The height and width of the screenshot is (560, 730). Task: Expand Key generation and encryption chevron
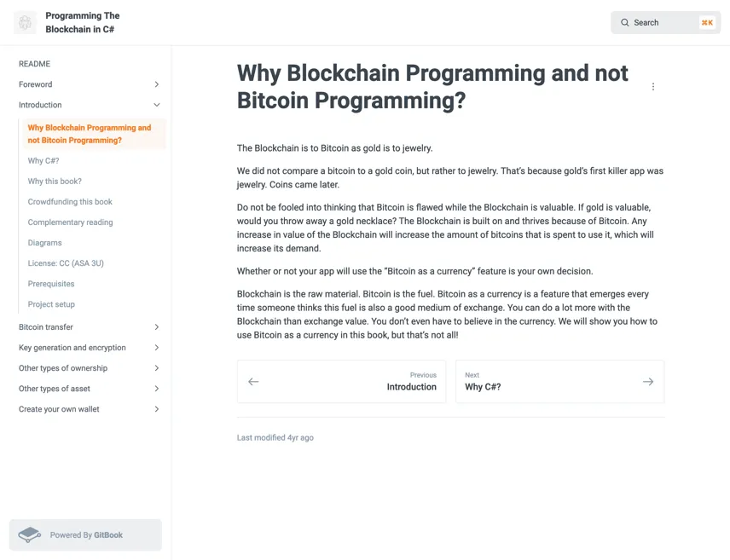[x=157, y=347]
